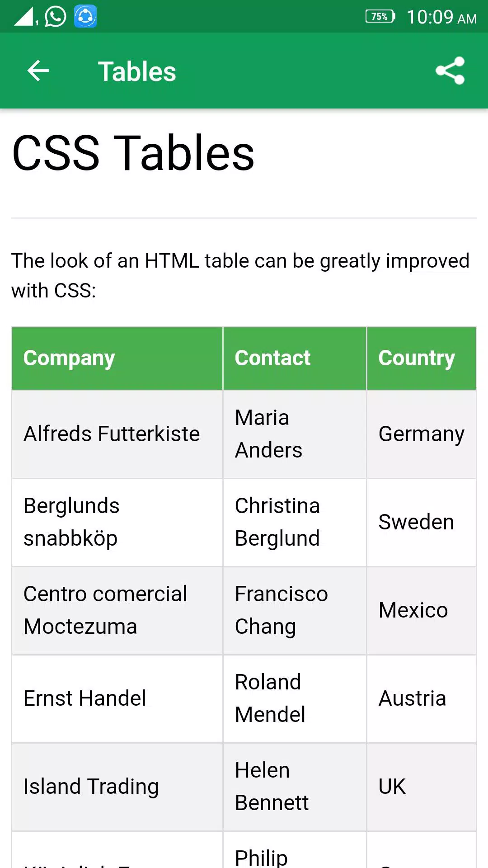Click the Country column header
The image size is (488, 868).
point(422,358)
